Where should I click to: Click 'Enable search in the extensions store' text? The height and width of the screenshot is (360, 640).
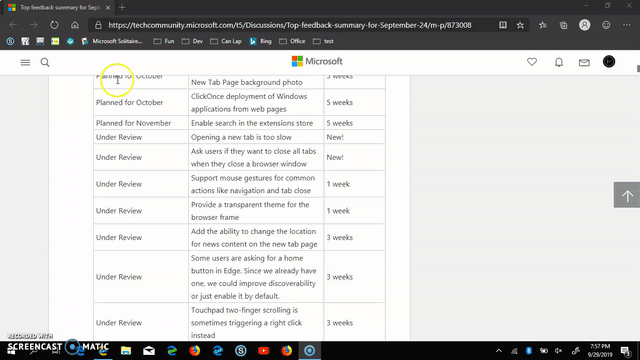tap(252, 123)
